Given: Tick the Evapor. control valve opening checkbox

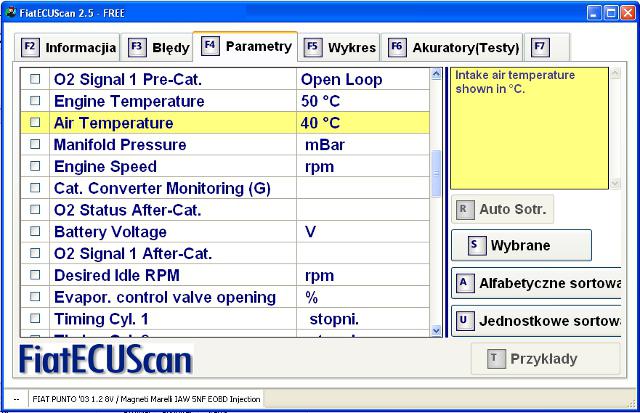Looking at the screenshot, I should (35, 297).
